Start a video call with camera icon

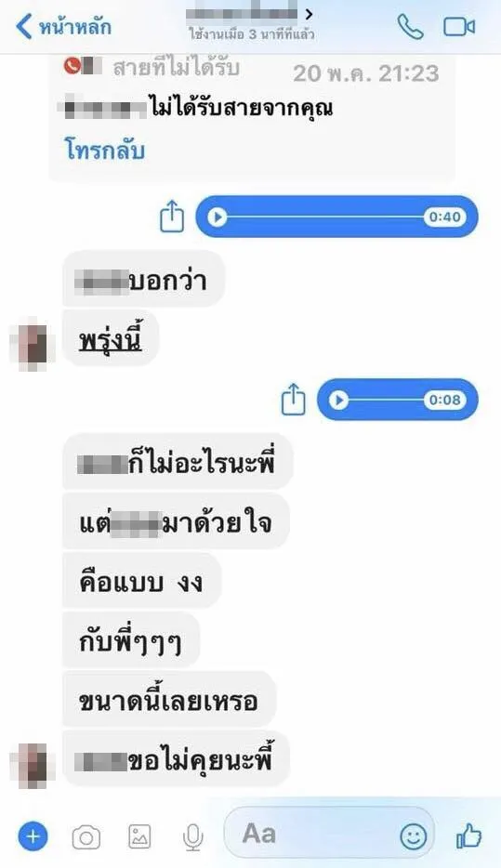pyautogui.click(x=459, y=27)
